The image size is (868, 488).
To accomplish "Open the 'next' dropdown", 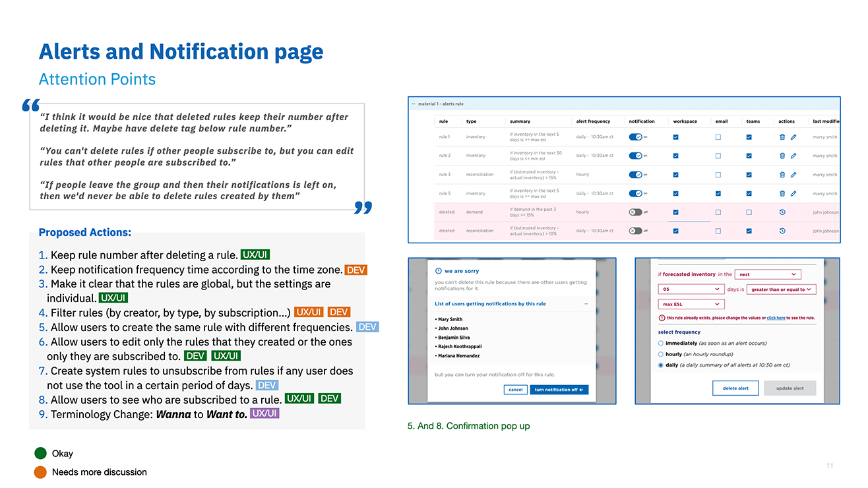I will pos(768,274).
